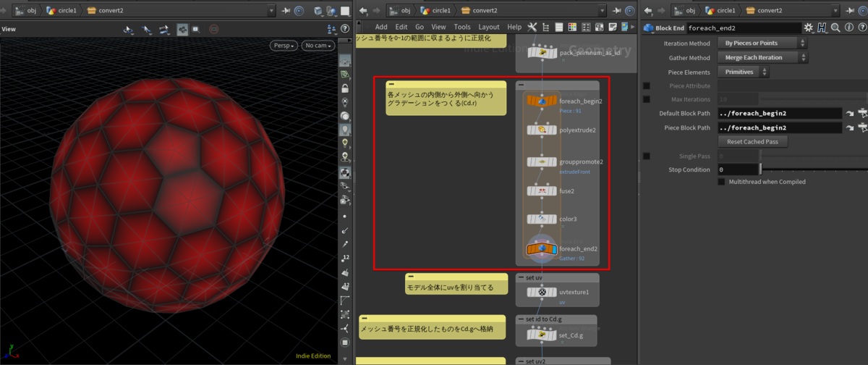Open viewport display options people icon
868x365 pixels.
pyautogui.click(x=332, y=29)
